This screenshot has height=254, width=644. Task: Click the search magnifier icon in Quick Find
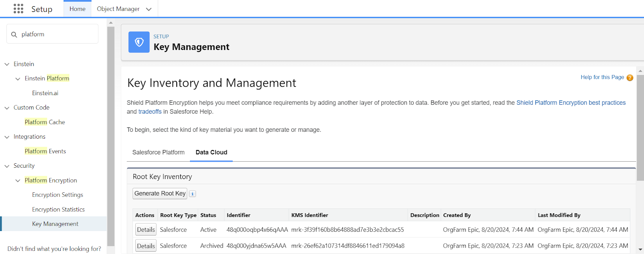tap(14, 34)
